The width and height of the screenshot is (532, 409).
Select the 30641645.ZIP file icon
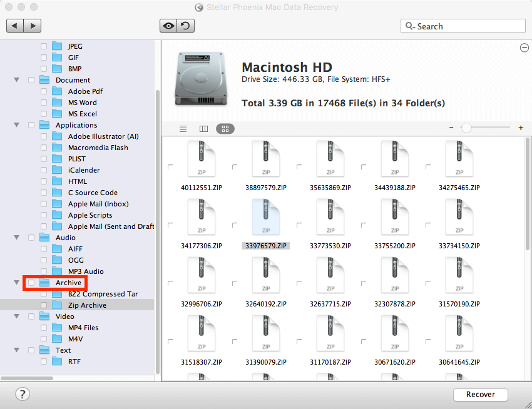(x=459, y=333)
